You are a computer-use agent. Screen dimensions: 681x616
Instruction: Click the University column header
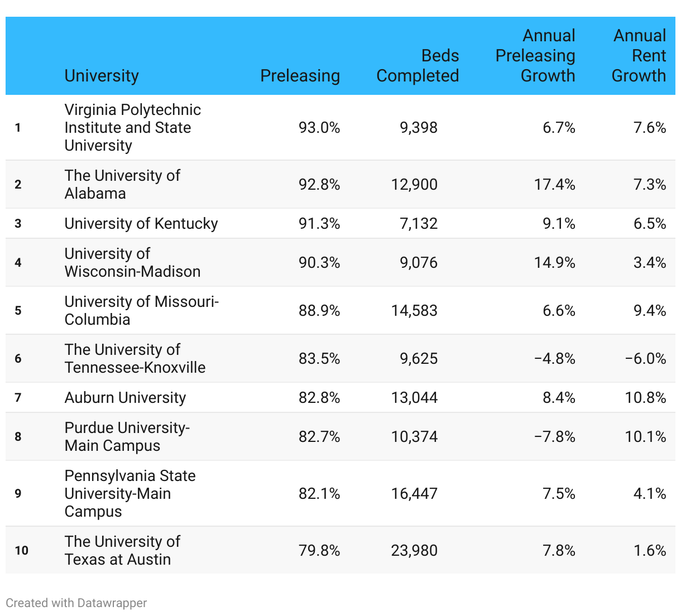102,76
